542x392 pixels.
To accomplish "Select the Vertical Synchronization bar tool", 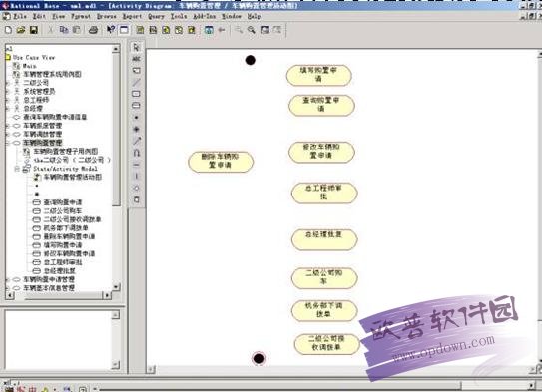I will [x=136, y=177].
